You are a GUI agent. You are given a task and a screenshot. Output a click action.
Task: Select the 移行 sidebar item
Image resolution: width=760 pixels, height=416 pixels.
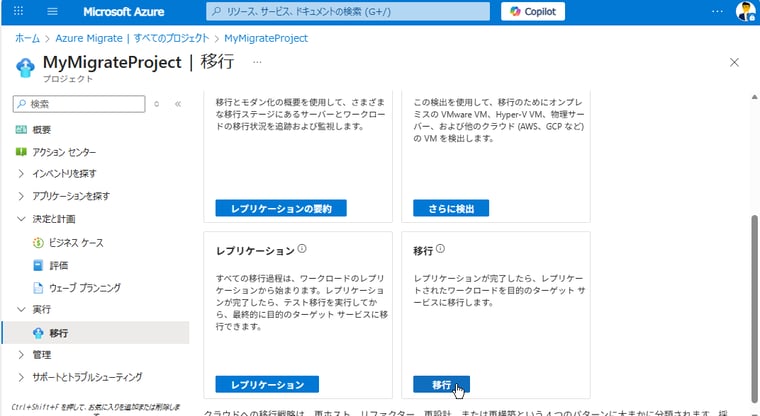(95, 333)
